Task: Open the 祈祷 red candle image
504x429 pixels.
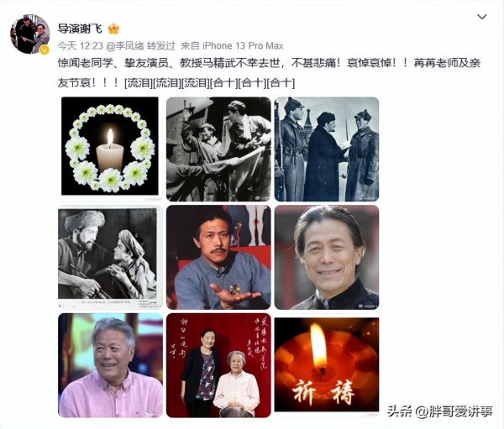Action: click(x=327, y=364)
